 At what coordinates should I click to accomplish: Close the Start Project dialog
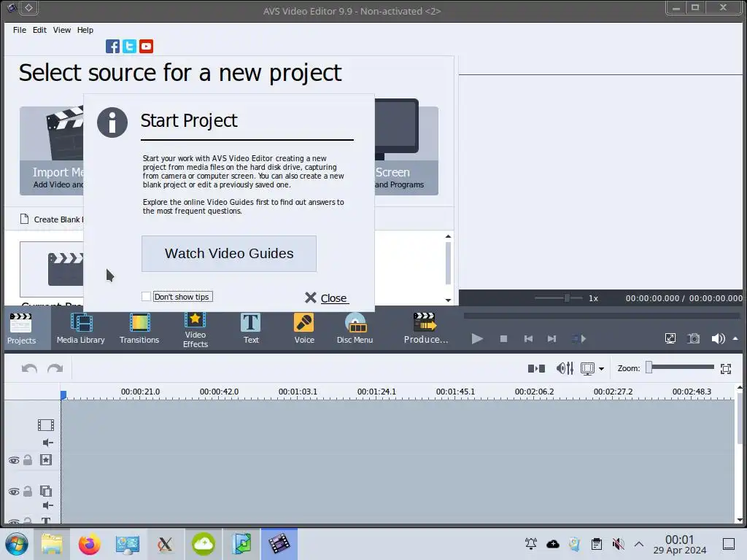coord(326,298)
